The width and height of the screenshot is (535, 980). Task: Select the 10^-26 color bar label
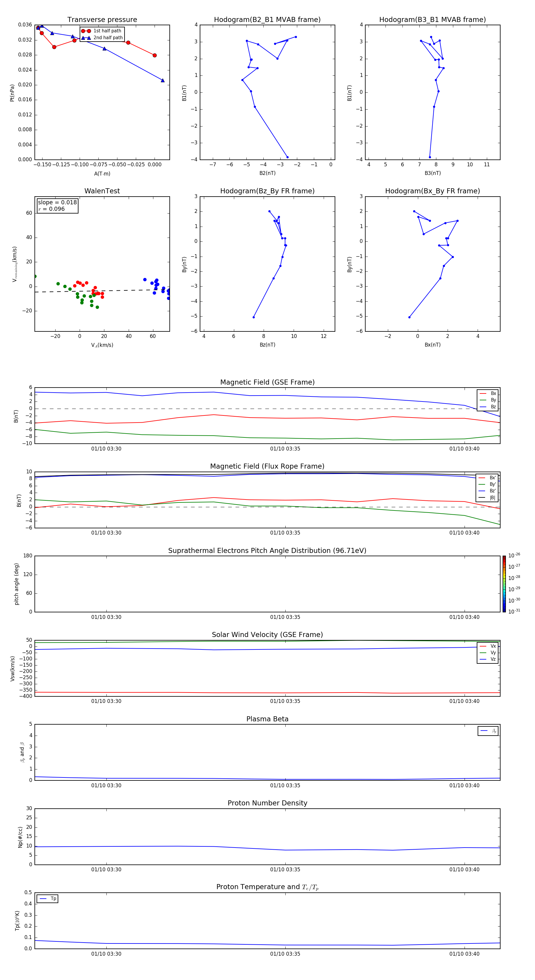point(514,555)
